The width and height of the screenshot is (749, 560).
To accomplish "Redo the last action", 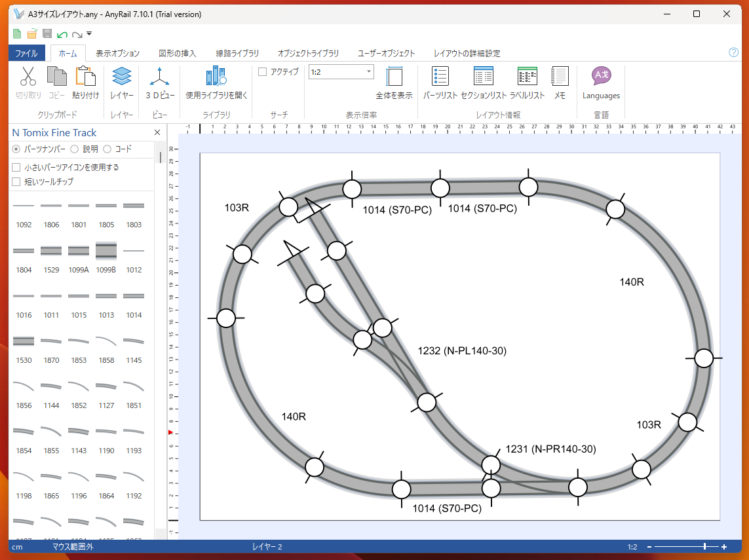I will 77,34.
